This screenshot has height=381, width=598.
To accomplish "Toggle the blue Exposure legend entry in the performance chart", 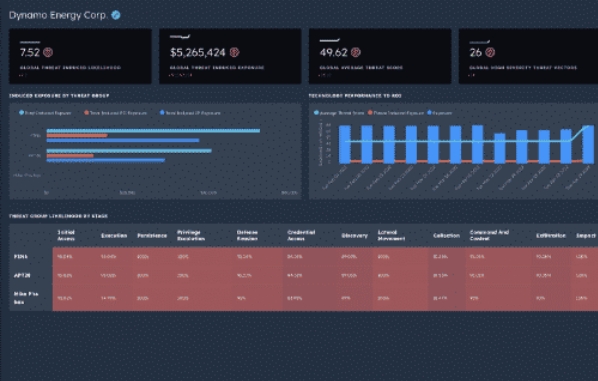I will click(x=439, y=113).
